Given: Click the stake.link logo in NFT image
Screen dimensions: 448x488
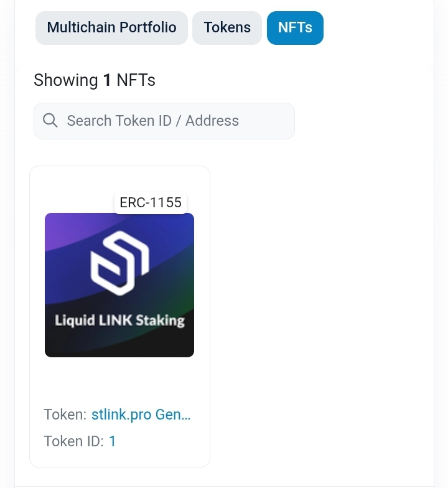Looking at the screenshot, I should (119, 263).
